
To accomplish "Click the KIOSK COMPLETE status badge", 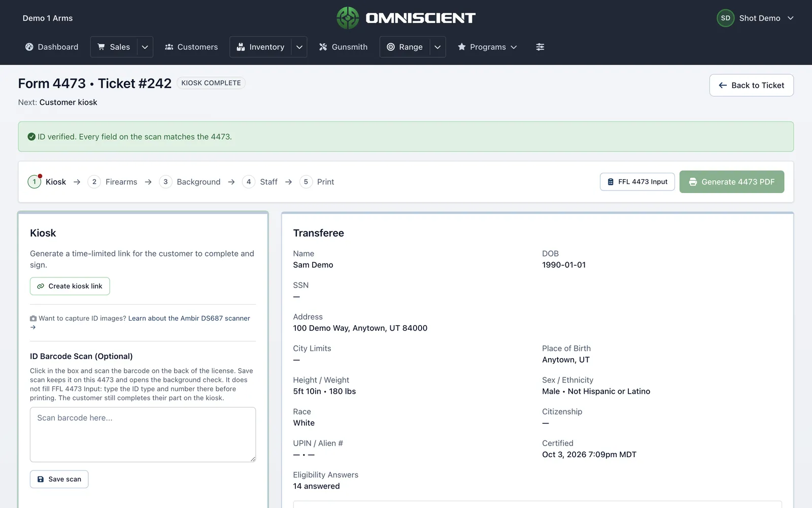I will (211, 83).
